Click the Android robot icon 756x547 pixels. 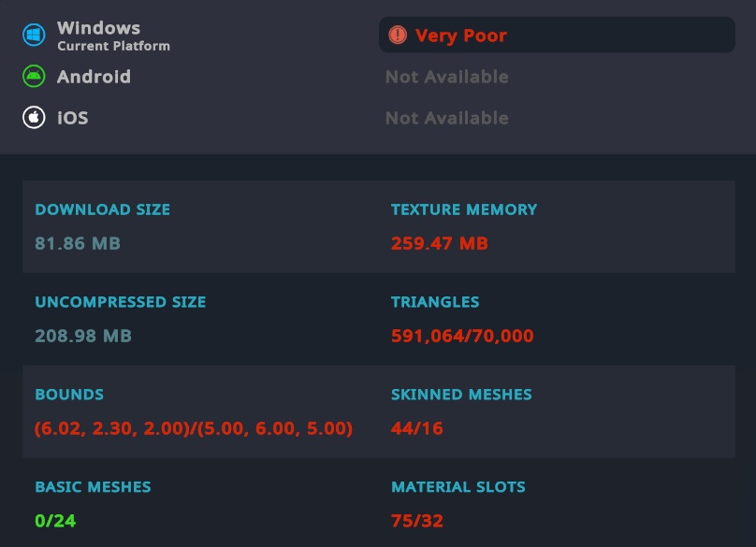tap(34, 76)
